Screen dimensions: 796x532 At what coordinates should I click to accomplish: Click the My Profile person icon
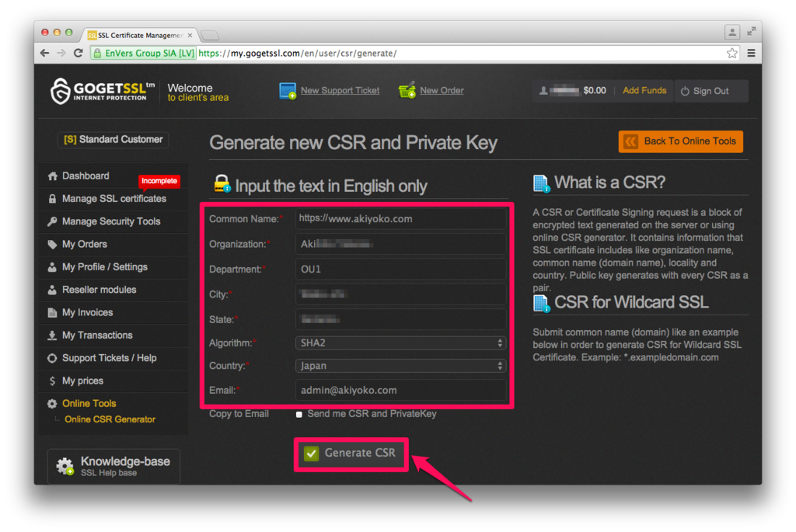pos(52,267)
